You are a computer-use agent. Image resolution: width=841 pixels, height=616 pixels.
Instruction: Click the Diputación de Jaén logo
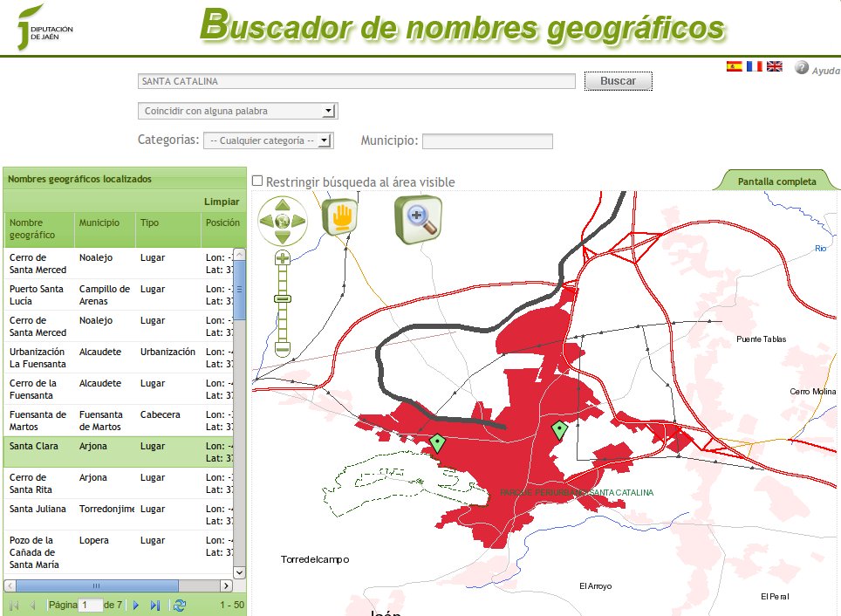44,27
